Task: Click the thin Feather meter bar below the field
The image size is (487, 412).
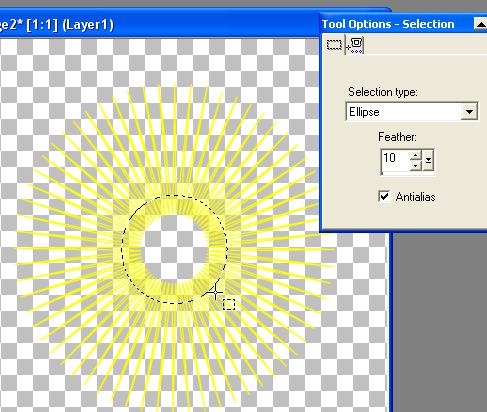Action: click(407, 173)
